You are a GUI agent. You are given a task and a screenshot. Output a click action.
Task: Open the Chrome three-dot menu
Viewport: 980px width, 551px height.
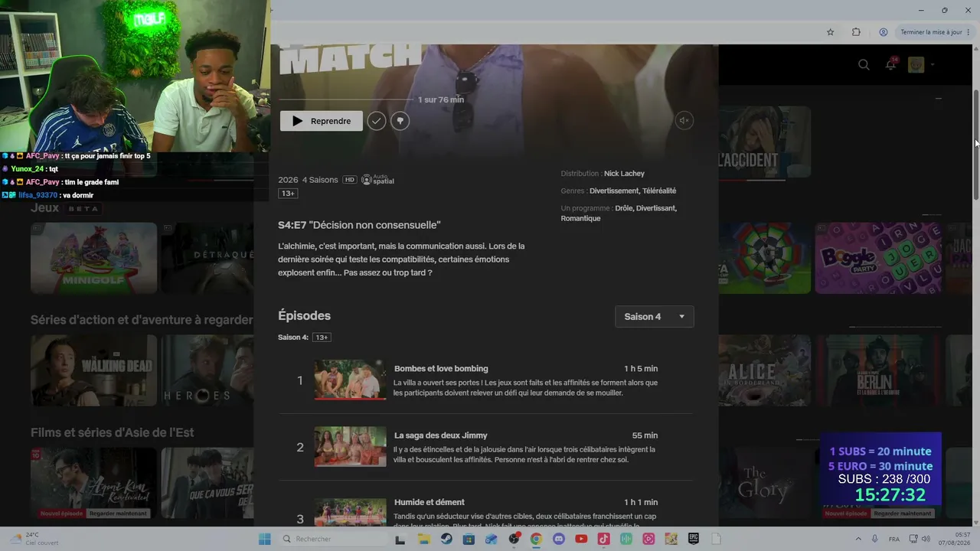point(969,32)
